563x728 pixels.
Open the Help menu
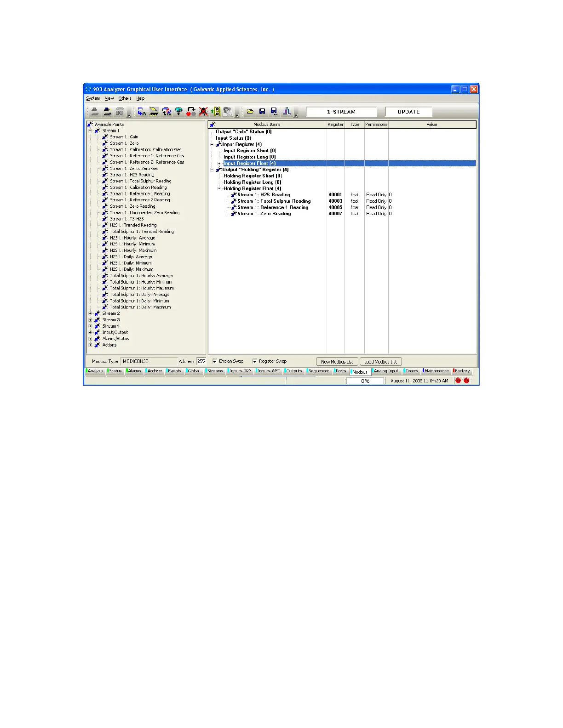[140, 98]
